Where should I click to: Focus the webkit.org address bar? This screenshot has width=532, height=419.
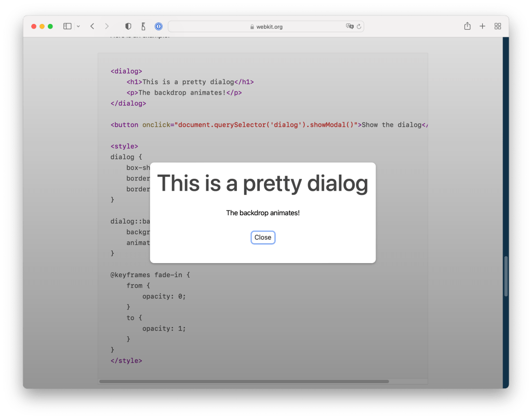[266, 27]
